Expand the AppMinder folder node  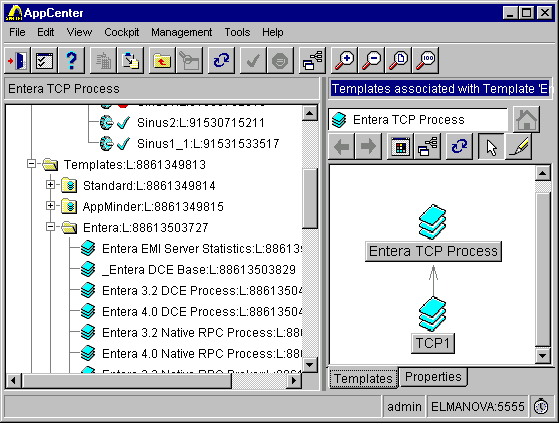pyautogui.click(x=50, y=206)
